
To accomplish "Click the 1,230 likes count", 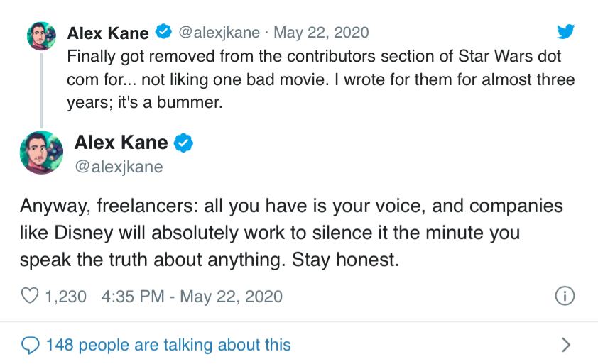I will click(65, 296).
